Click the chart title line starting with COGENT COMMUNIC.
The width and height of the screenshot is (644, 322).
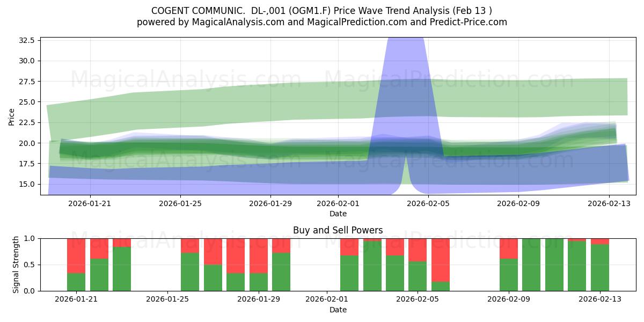click(x=321, y=11)
